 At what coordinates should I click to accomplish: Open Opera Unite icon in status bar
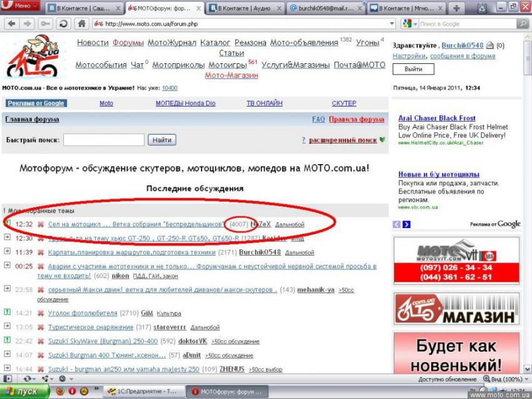45,378
